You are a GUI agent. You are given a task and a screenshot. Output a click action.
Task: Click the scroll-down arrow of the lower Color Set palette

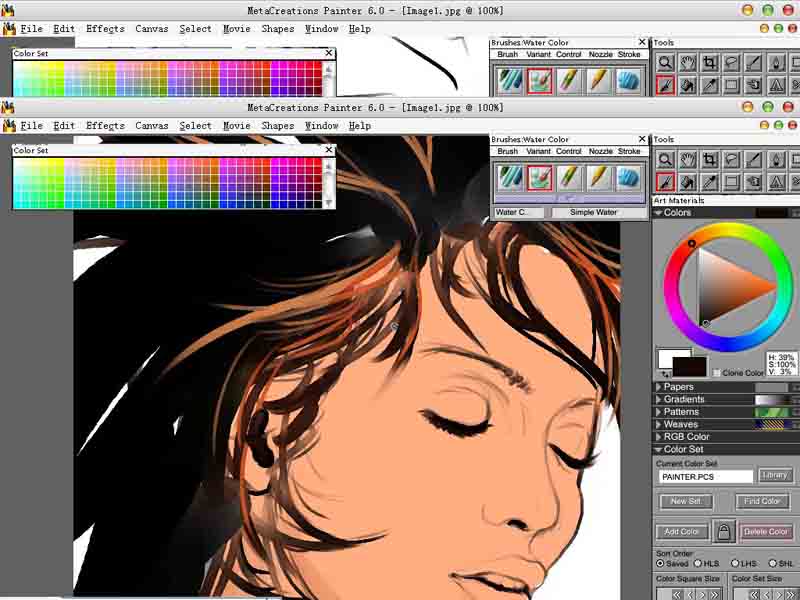point(328,203)
